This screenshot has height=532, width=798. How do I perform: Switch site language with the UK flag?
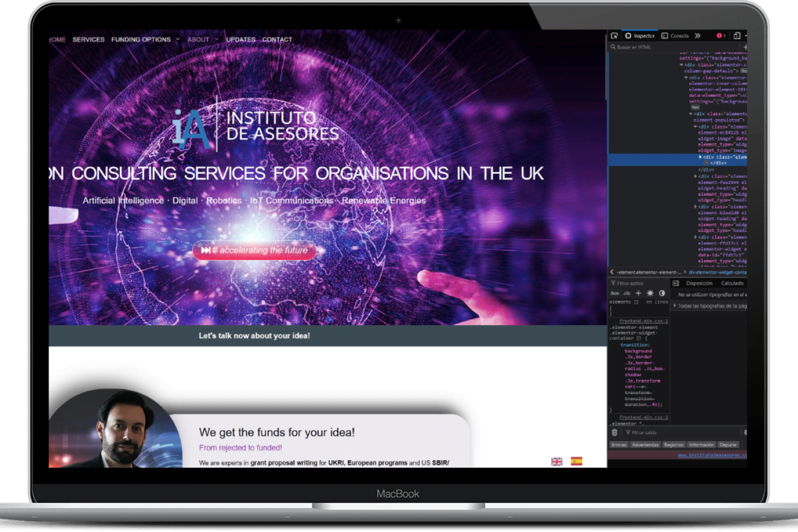(x=557, y=461)
